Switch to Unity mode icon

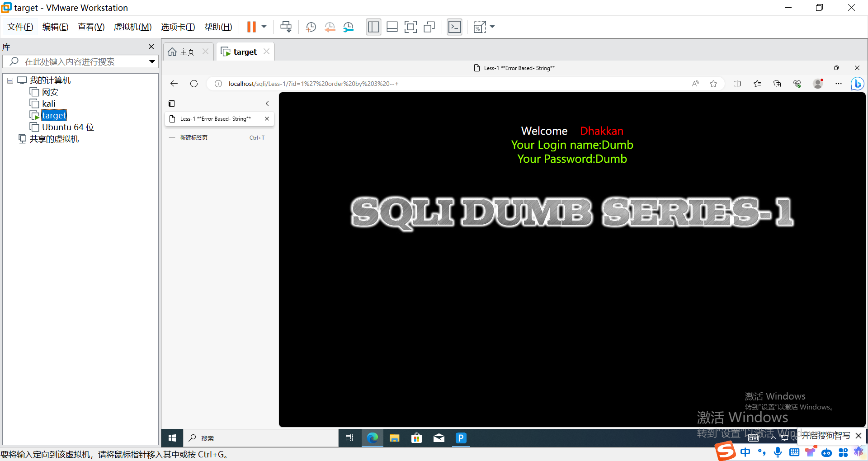(x=429, y=27)
